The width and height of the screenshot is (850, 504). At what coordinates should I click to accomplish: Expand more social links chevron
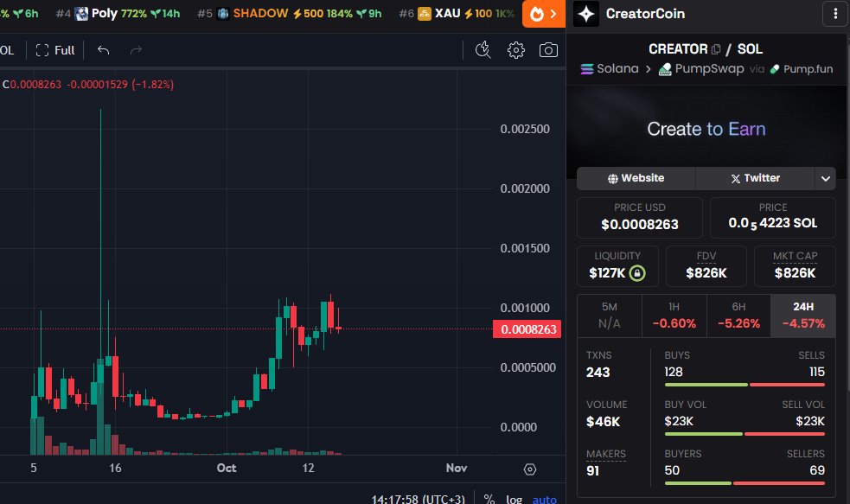coord(825,178)
